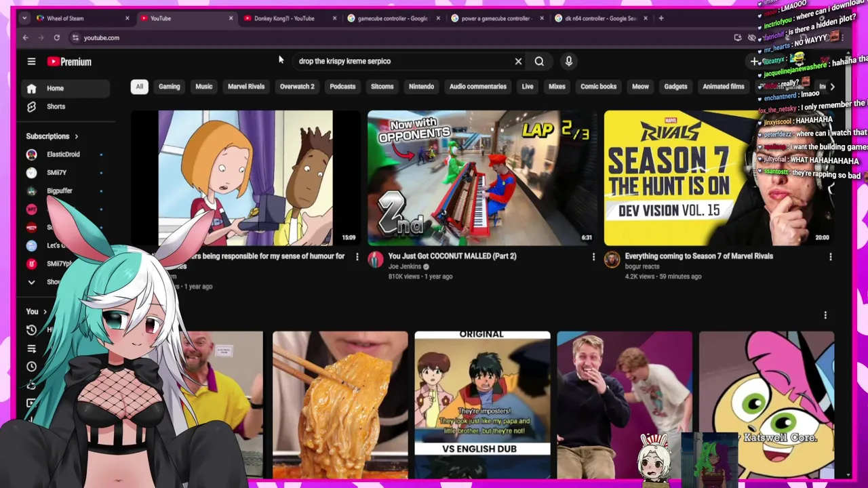This screenshot has width=868, height=488.
Task: Switch to gamecube controller Google tab
Action: (393, 18)
